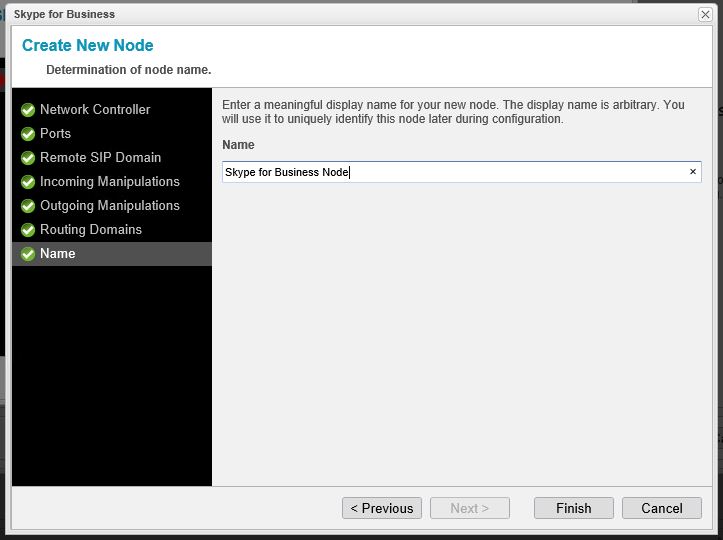Select the Remote SIP Domain step

[100, 158]
